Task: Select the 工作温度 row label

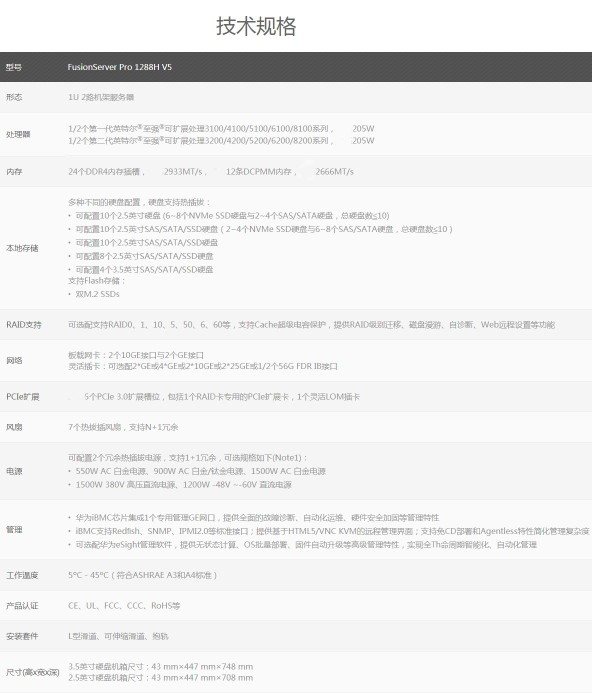Action: click(22, 575)
